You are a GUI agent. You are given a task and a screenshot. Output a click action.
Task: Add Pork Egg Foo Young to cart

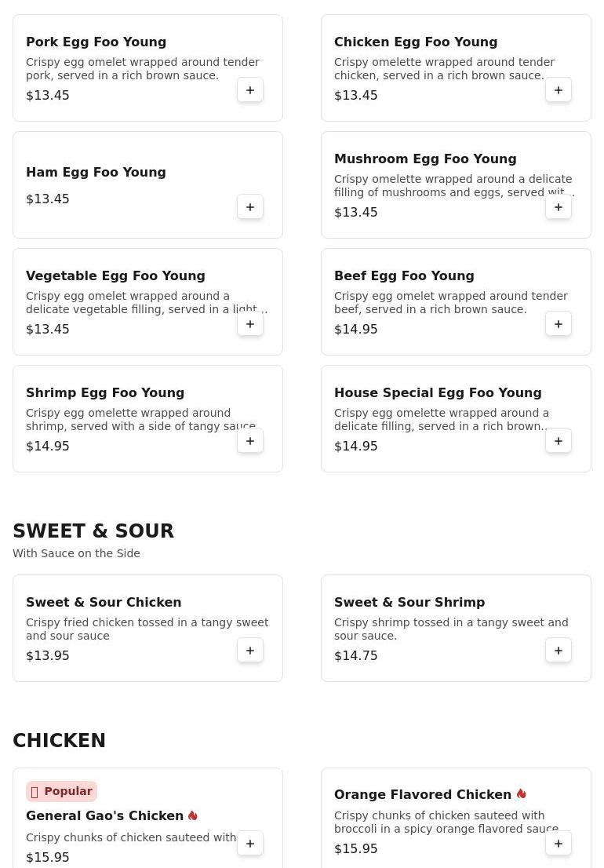click(x=250, y=90)
